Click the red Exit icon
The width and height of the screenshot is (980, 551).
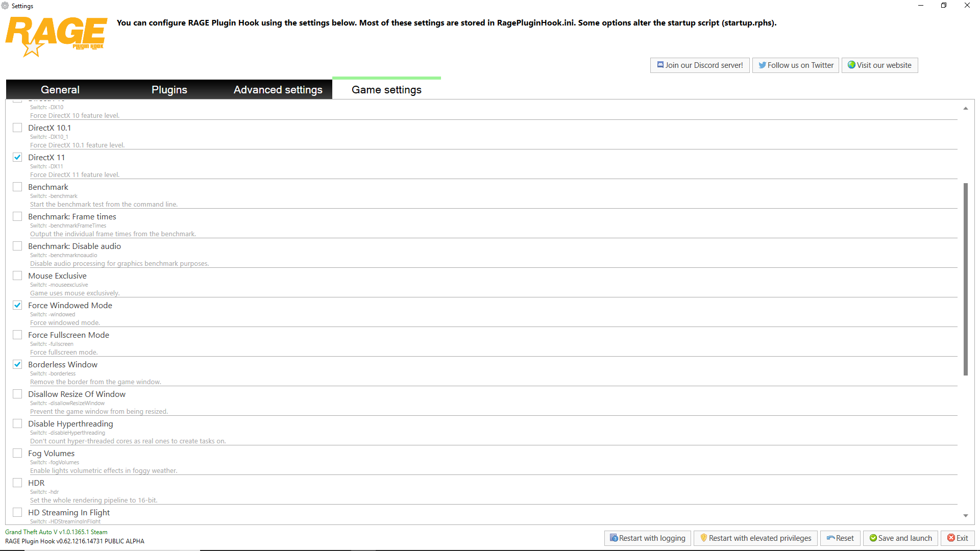pyautogui.click(x=951, y=538)
